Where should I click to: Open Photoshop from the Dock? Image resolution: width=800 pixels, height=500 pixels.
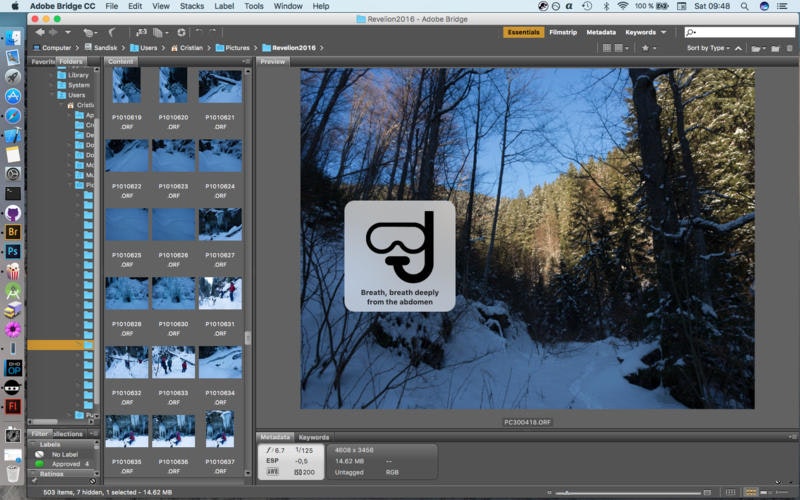[x=13, y=251]
